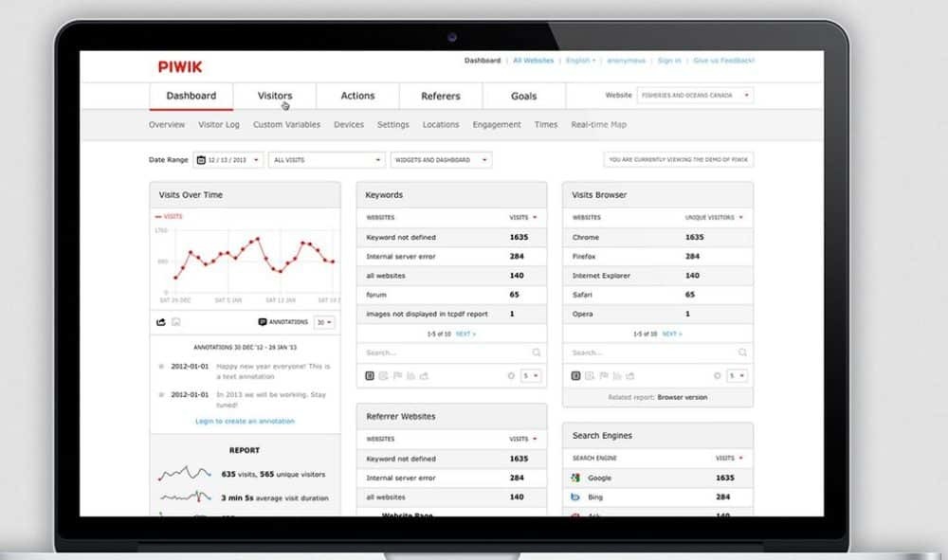Click the export icon under Visits Over Time
The image size is (948, 560).
[161, 322]
